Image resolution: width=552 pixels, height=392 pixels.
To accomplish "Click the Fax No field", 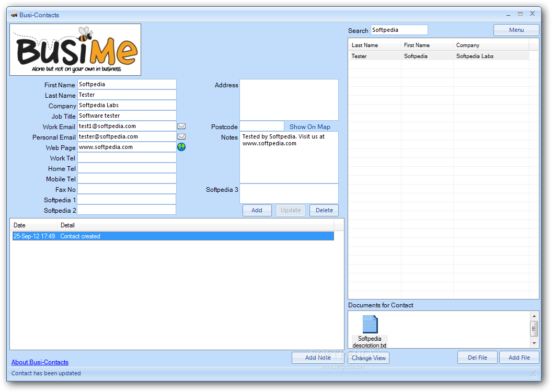I will click(x=126, y=189).
